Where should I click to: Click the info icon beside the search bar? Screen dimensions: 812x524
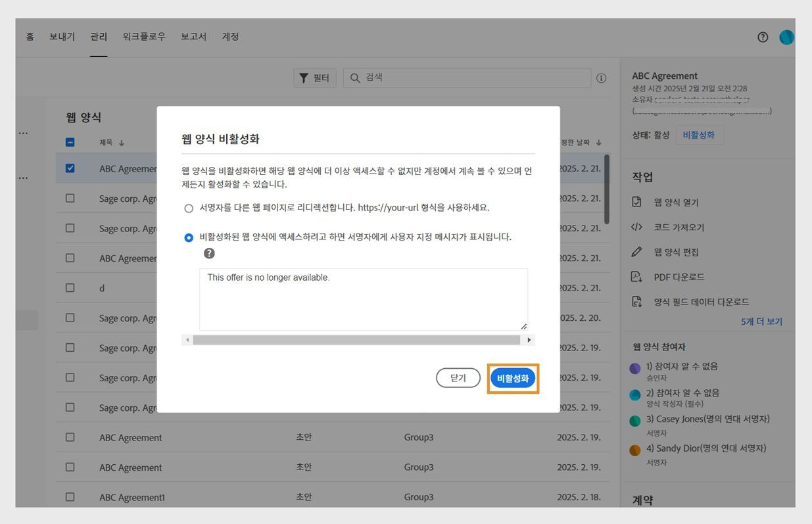pos(601,78)
